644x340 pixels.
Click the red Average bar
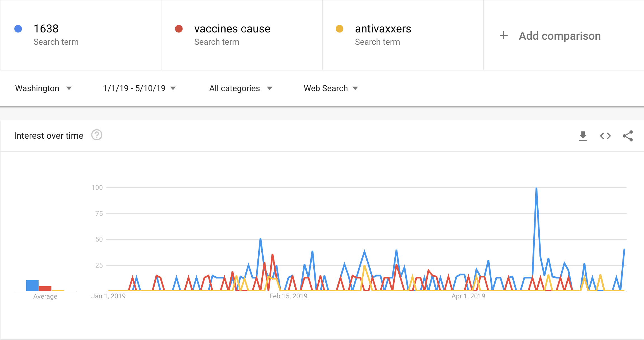point(45,289)
